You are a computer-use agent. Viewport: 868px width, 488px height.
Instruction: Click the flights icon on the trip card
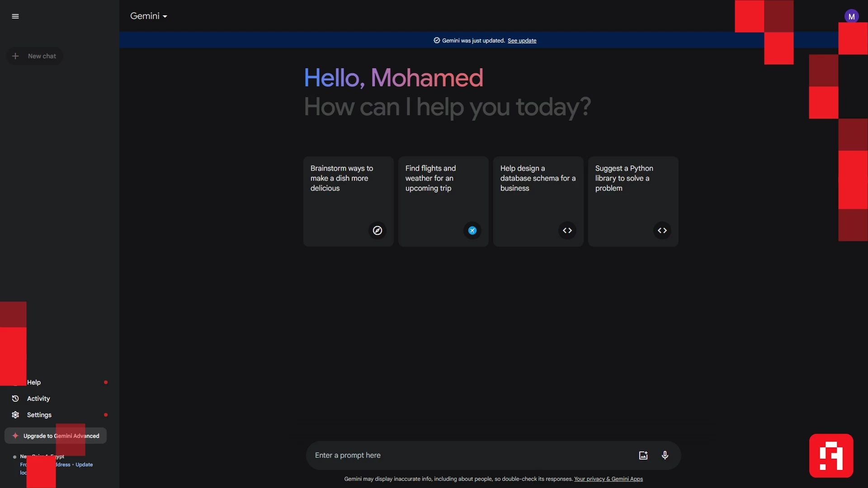pyautogui.click(x=472, y=230)
